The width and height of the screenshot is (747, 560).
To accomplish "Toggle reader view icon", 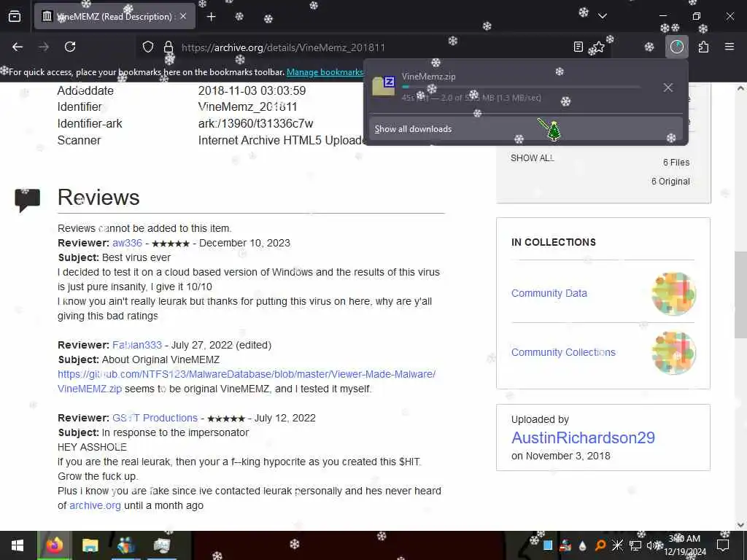I will (578, 47).
